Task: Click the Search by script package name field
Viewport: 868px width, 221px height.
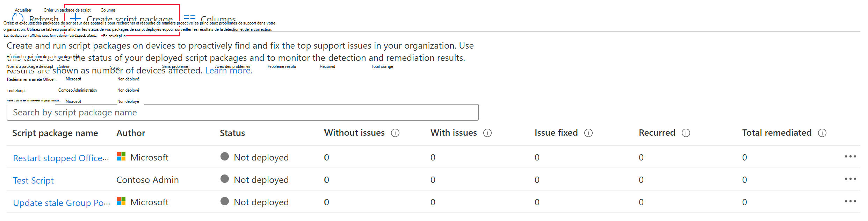Action: click(x=243, y=112)
